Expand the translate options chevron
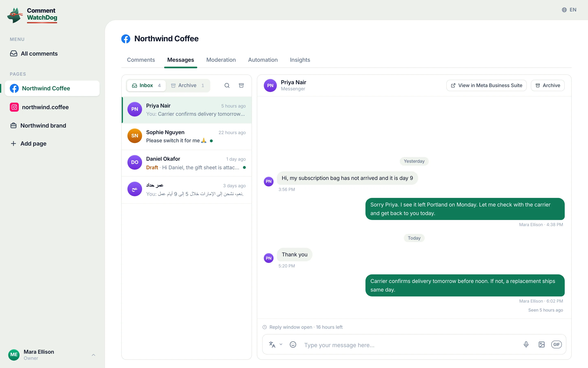 (x=281, y=344)
